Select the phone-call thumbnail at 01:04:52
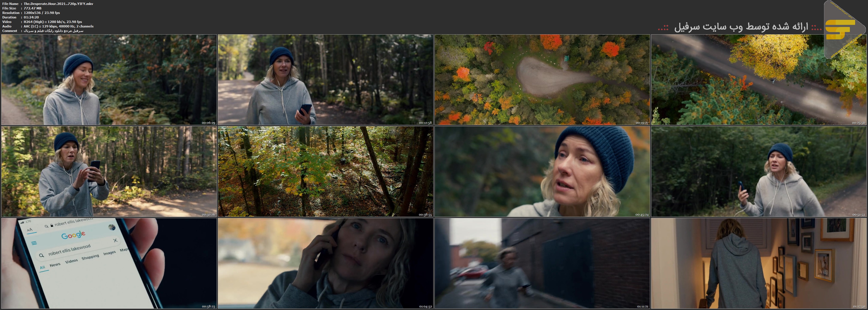Image resolution: width=868 pixels, height=310 pixels. [325, 263]
